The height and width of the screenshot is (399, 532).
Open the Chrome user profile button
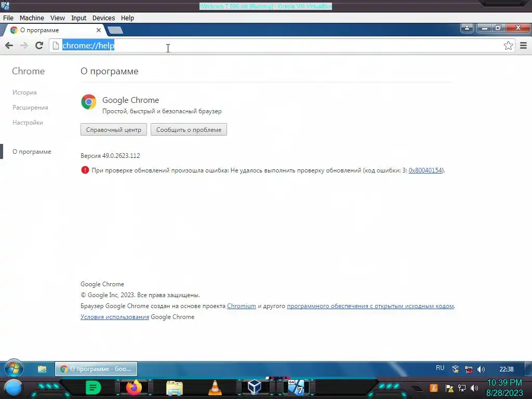click(x=467, y=28)
